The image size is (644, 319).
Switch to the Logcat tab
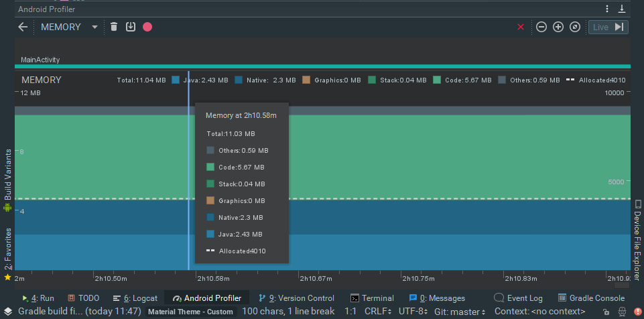(135, 298)
